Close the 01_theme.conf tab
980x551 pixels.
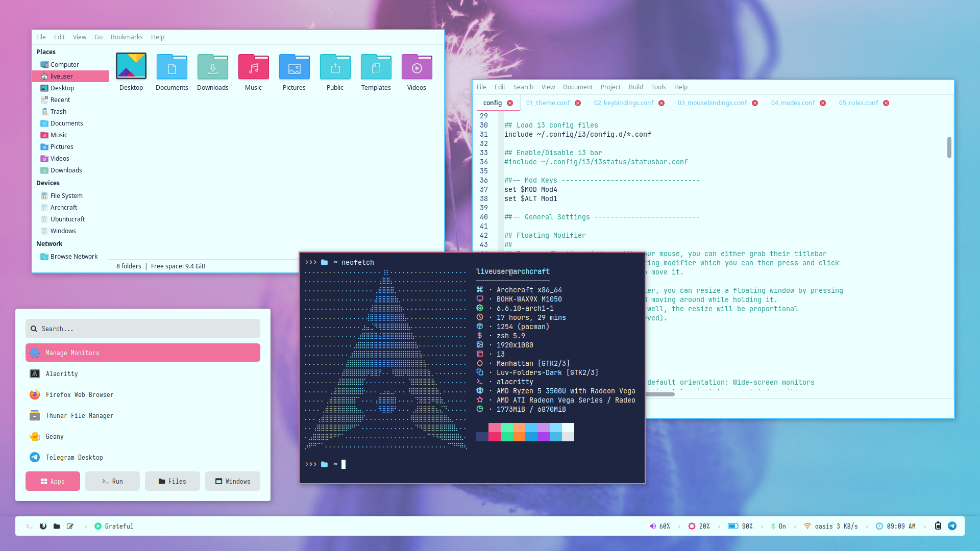pos(578,103)
